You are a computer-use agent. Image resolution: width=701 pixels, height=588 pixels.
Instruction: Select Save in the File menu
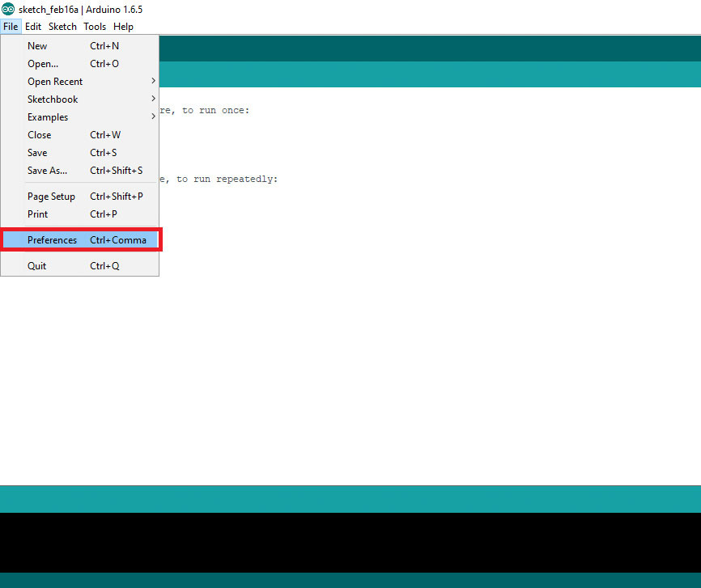pos(37,153)
